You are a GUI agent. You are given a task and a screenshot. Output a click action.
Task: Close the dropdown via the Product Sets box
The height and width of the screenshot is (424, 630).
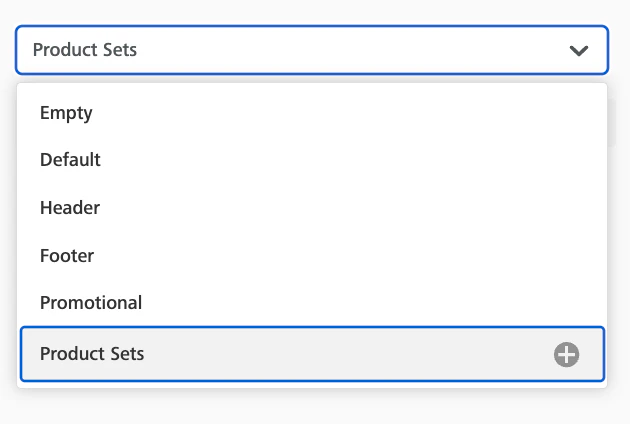311,50
